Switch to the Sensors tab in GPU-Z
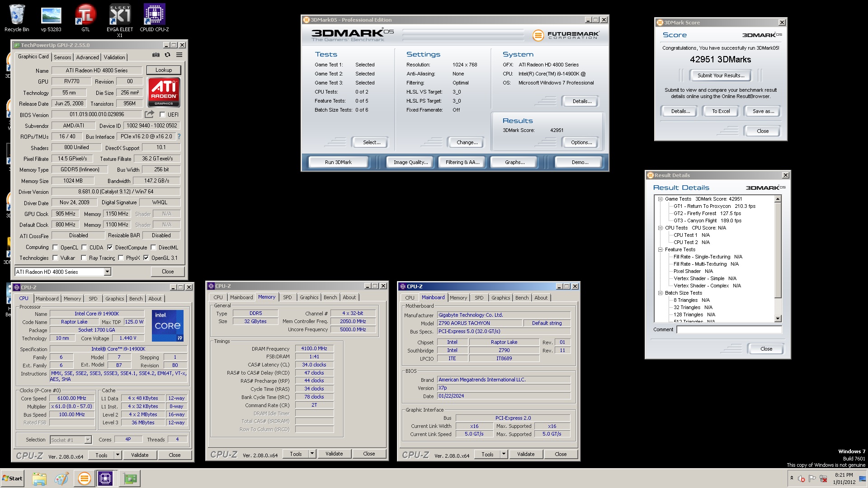 [x=62, y=57]
